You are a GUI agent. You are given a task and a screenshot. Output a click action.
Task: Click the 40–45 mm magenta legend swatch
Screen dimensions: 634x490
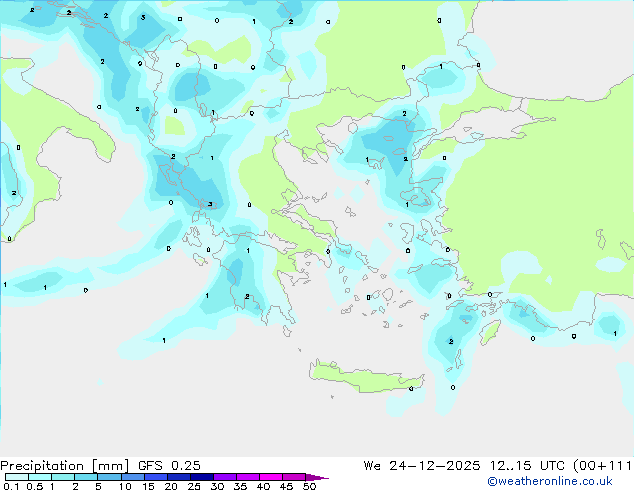pyautogui.click(x=271, y=477)
